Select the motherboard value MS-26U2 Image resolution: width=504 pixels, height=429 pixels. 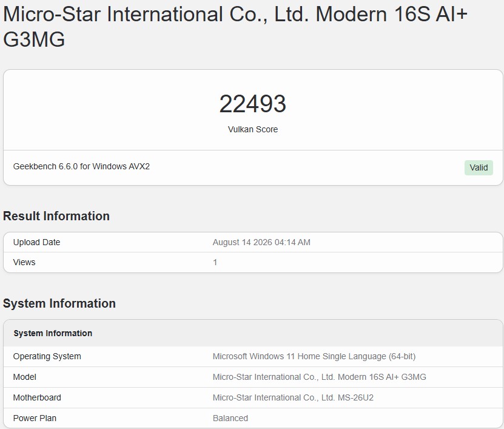pyautogui.click(x=293, y=397)
